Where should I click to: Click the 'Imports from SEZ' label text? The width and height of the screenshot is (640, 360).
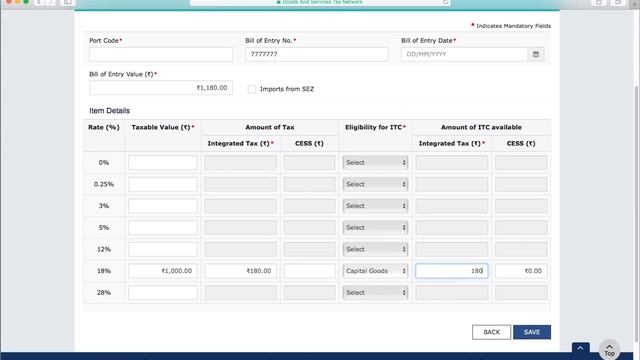pyautogui.click(x=287, y=89)
